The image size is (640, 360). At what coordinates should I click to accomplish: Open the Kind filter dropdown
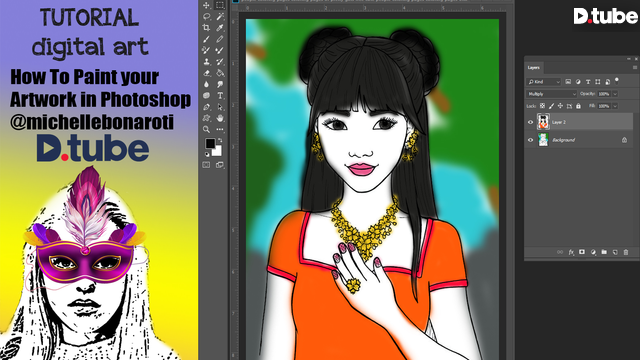(543, 82)
